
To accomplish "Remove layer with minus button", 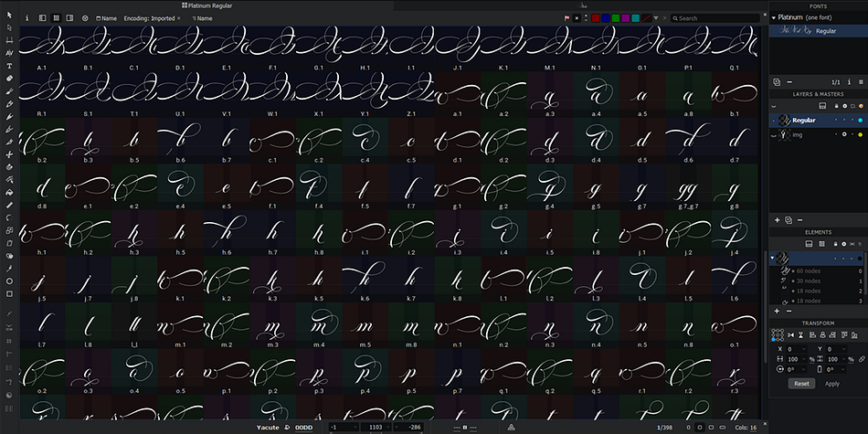I will point(799,220).
